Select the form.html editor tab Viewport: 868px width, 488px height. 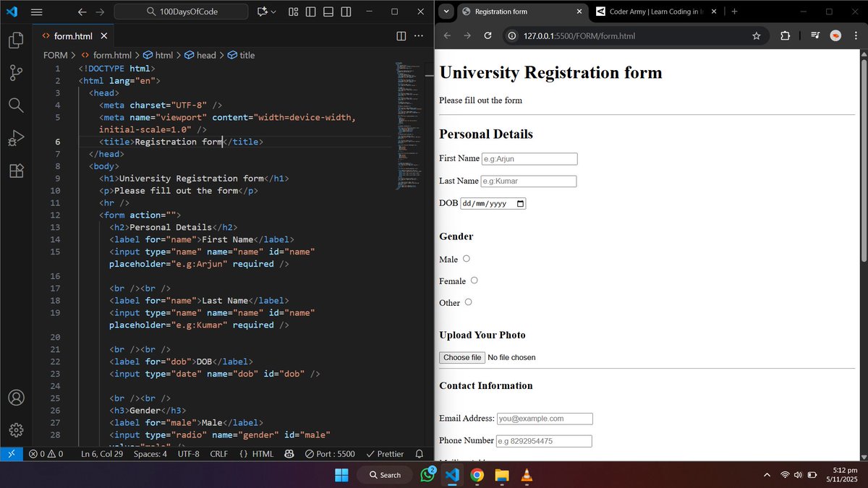point(73,36)
